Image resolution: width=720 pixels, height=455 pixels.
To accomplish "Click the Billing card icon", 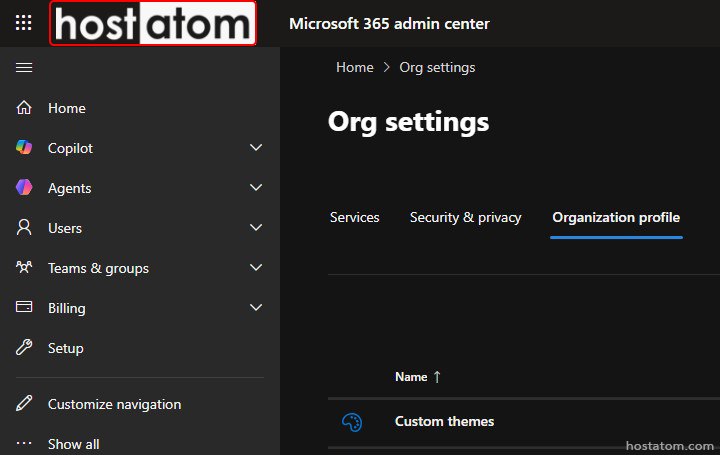I will [x=24, y=307].
